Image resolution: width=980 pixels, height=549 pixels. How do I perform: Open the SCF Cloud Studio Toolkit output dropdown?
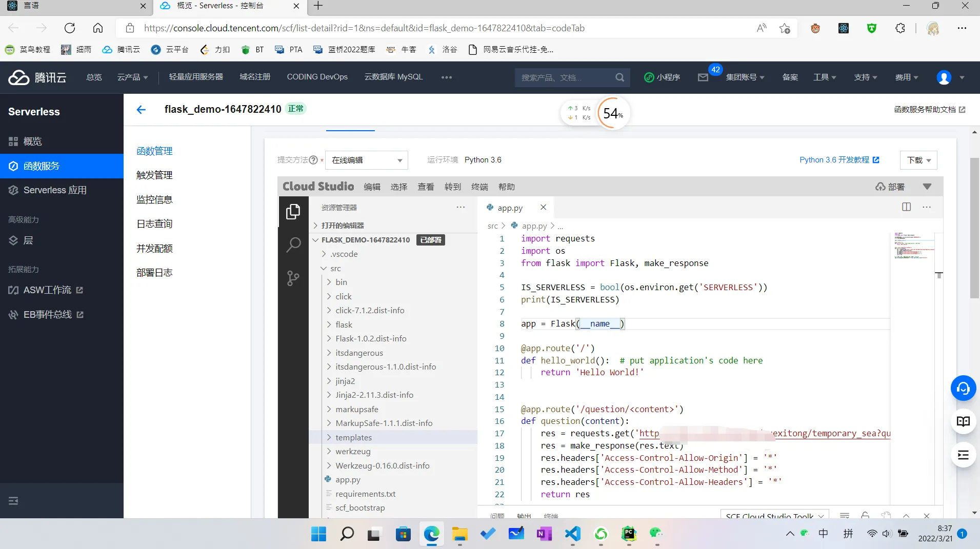[x=774, y=515]
